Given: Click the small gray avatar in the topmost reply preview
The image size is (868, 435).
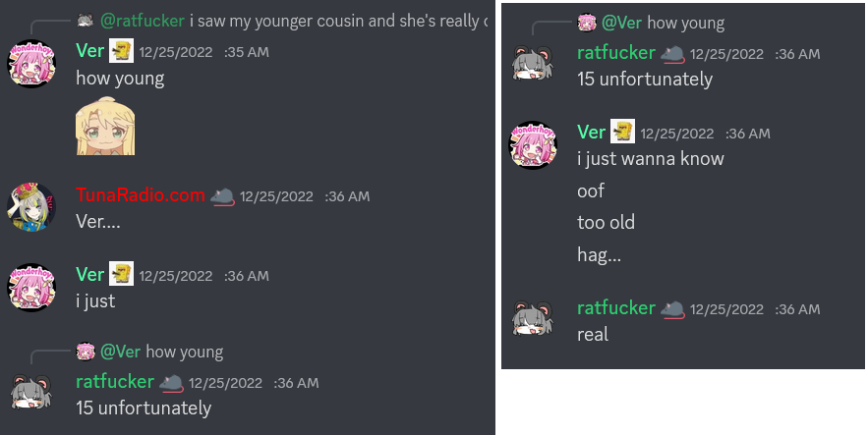Looking at the screenshot, I should (85, 21).
